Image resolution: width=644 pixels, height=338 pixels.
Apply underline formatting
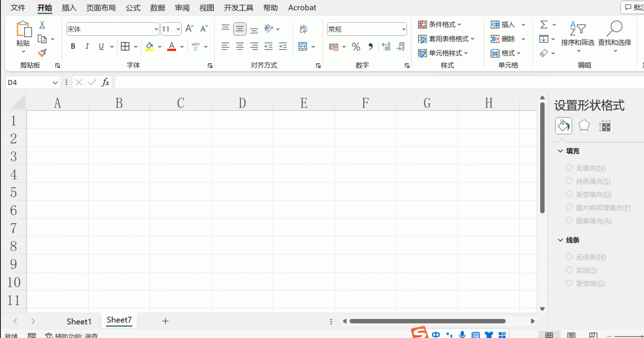[101, 46]
